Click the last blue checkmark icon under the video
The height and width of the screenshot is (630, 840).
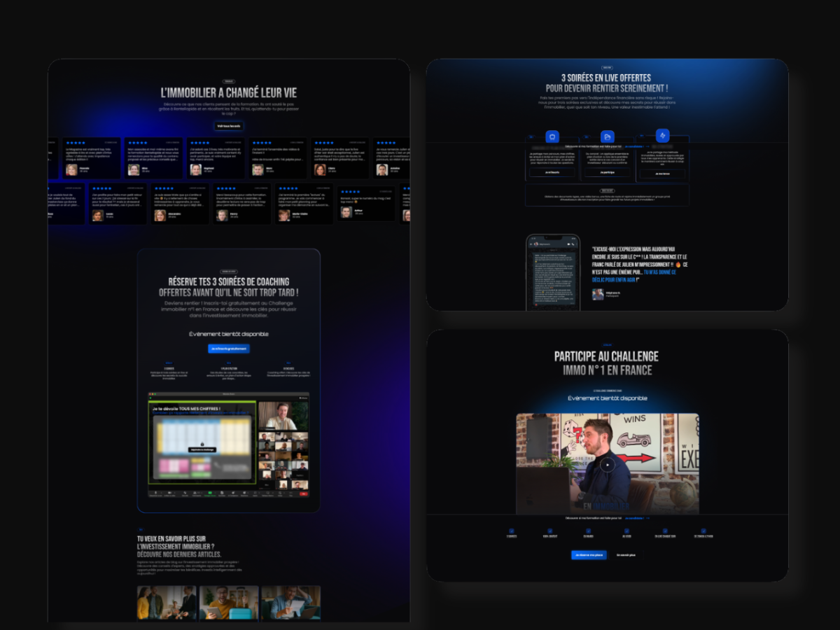pyautogui.click(x=703, y=531)
